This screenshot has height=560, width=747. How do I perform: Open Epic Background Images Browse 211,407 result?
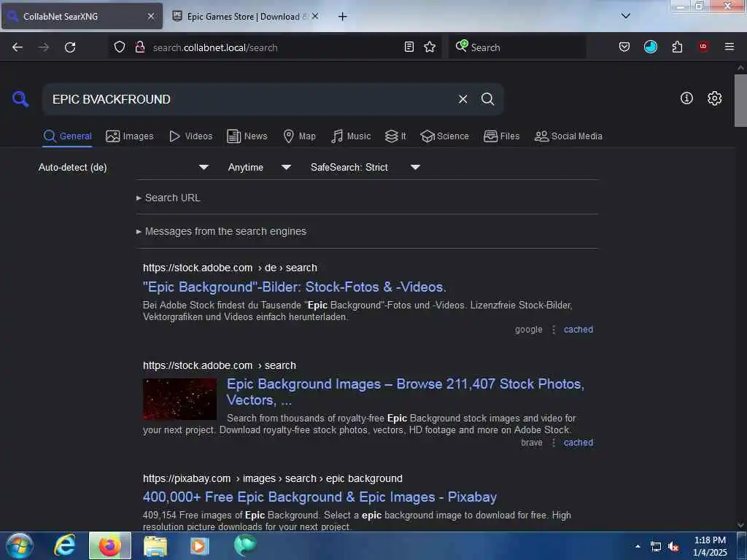pos(406,392)
